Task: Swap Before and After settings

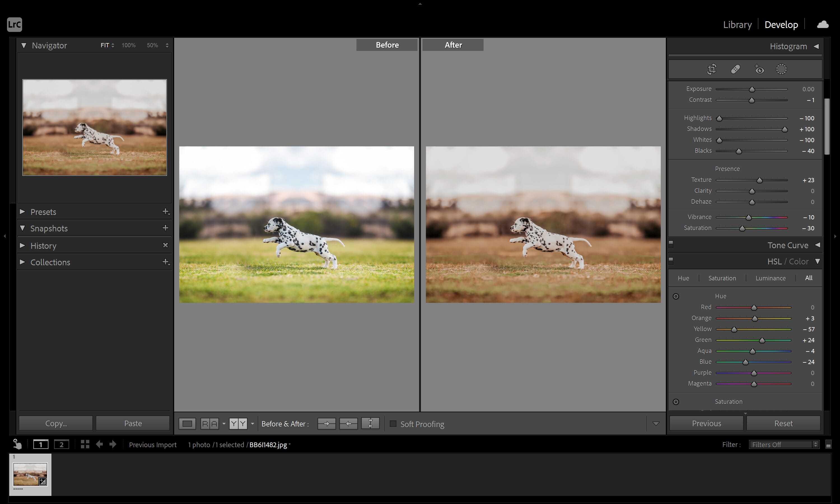Action: coord(370,423)
